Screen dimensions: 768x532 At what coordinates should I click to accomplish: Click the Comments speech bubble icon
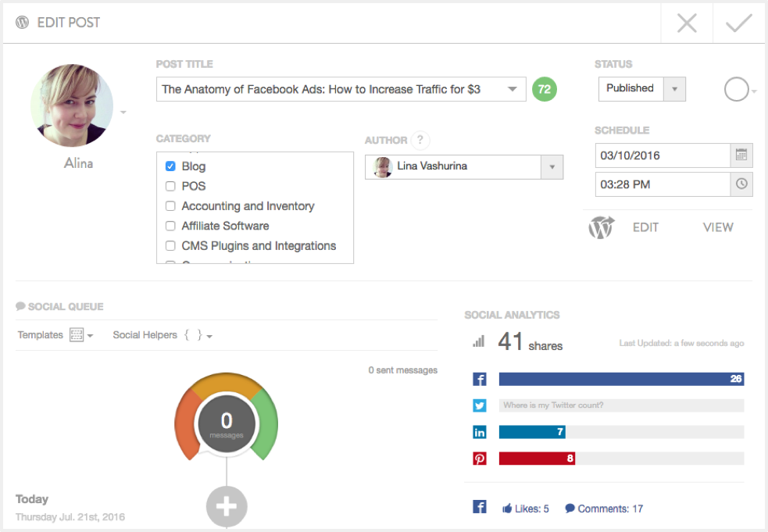coord(570,509)
